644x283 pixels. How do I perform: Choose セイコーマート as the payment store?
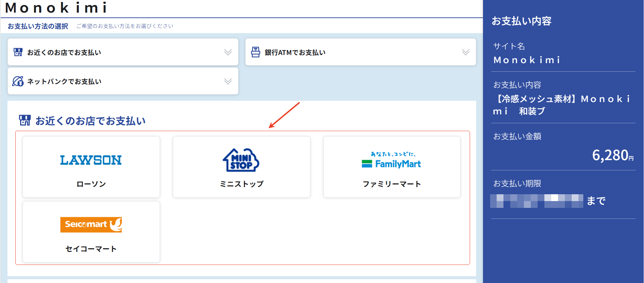pyautogui.click(x=91, y=232)
